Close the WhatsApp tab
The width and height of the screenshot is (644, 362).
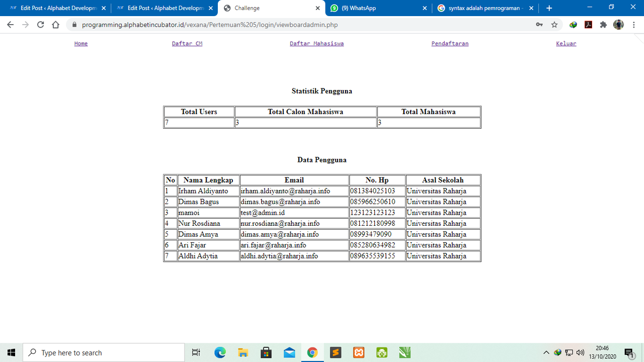click(x=424, y=8)
